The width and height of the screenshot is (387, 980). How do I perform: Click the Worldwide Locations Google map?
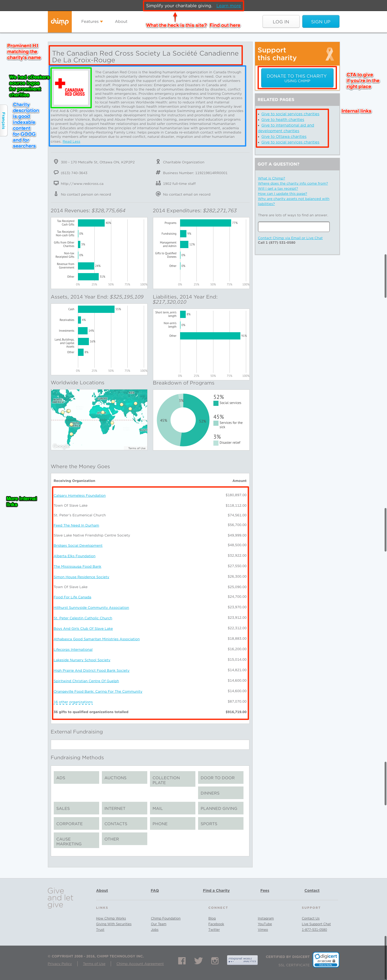99,420
